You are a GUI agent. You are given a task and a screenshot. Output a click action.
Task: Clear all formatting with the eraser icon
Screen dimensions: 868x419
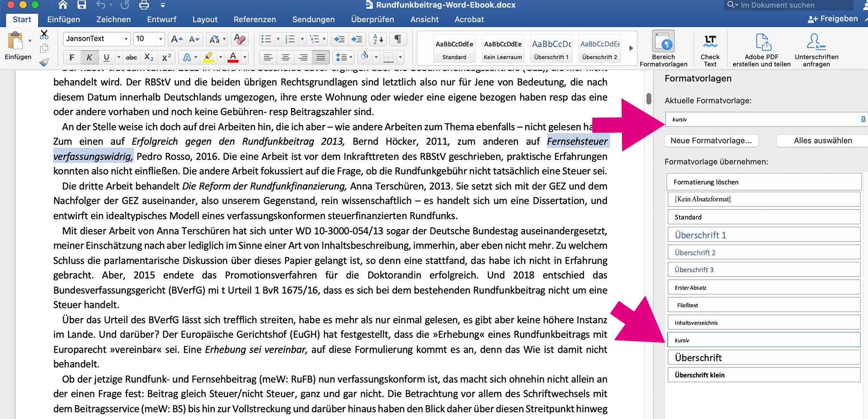tap(240, 39)
